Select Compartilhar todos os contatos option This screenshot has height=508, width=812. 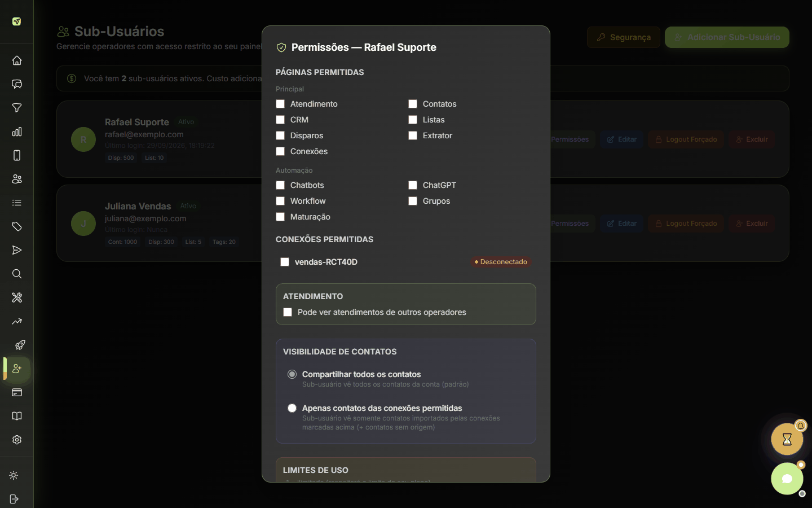[x=292, y=374]
